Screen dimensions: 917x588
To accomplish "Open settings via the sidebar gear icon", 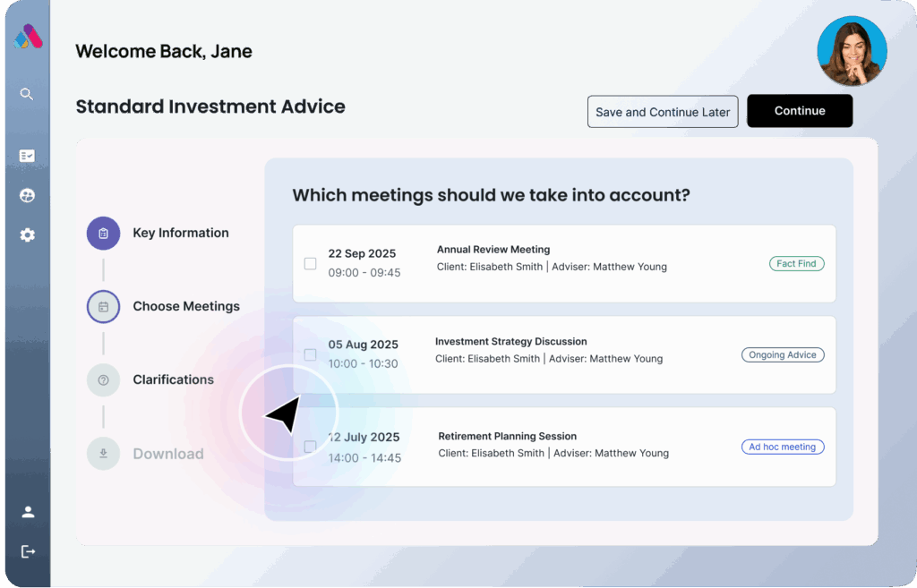I will (27, 235).
